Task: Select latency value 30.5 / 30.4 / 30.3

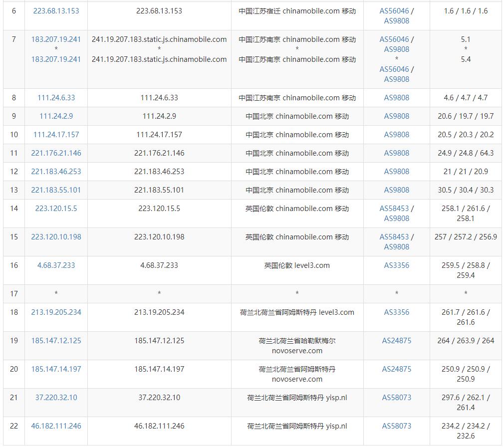Action: (x=466, y=190)
